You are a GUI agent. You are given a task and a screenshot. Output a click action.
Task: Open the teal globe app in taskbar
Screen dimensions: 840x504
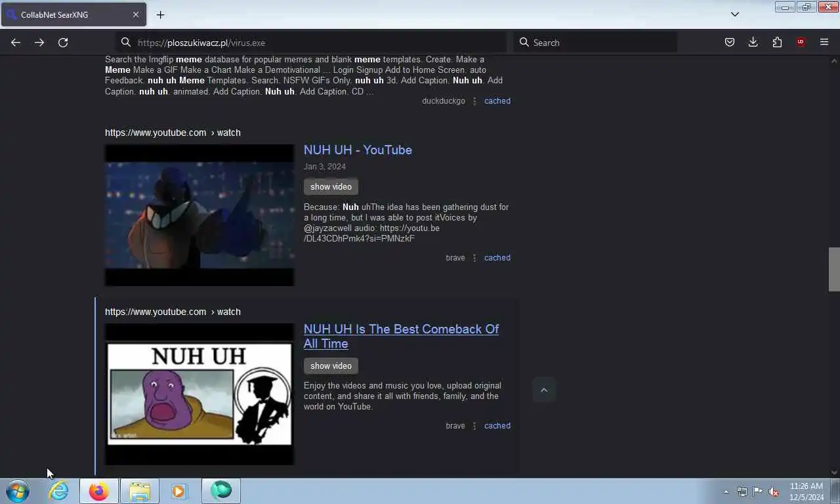click(x=221, y=491)
